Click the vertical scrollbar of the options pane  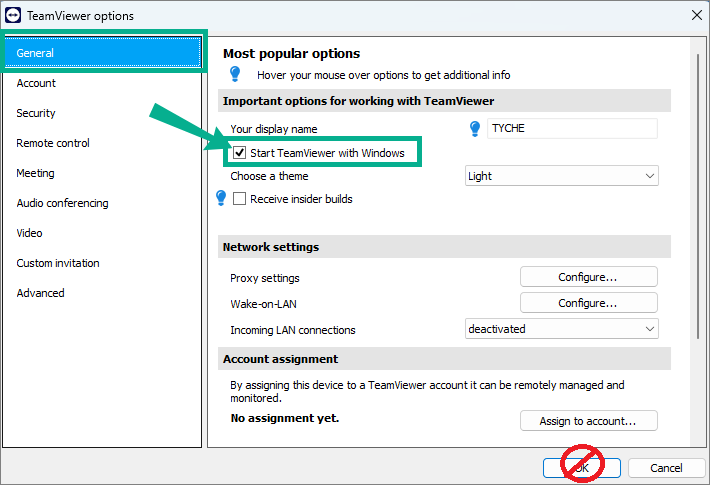pos(698,196)
